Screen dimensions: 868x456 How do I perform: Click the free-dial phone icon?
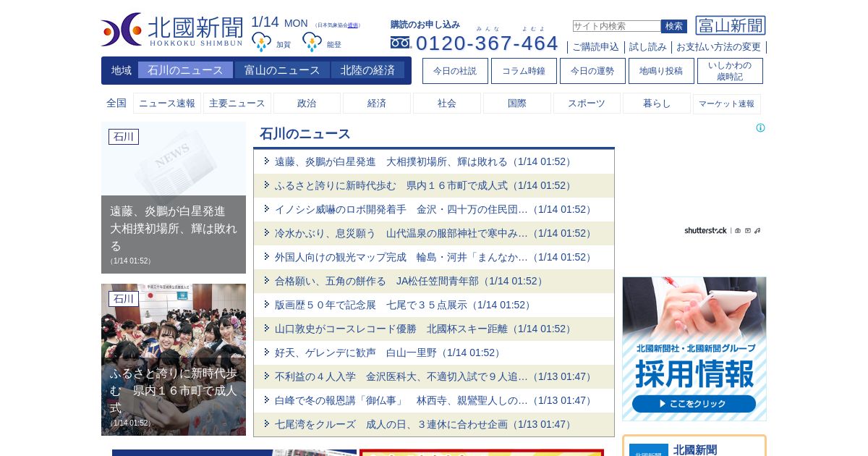[400, 43]
